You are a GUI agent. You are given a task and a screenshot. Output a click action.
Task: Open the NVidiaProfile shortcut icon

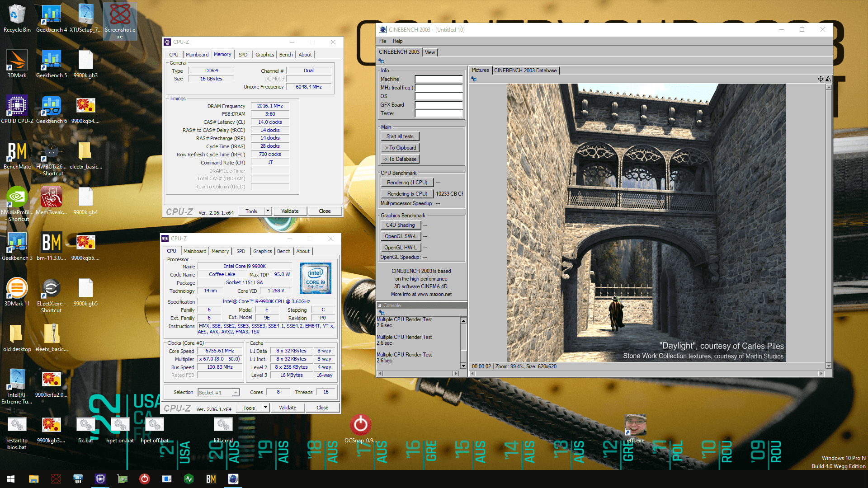[x=17, y=204]
